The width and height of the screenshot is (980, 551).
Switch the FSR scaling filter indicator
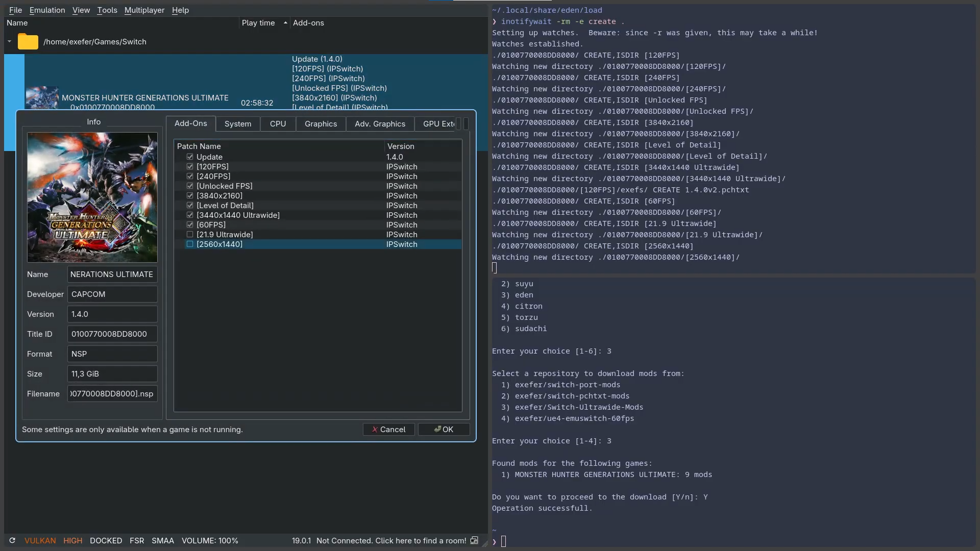tap(137, 540)
